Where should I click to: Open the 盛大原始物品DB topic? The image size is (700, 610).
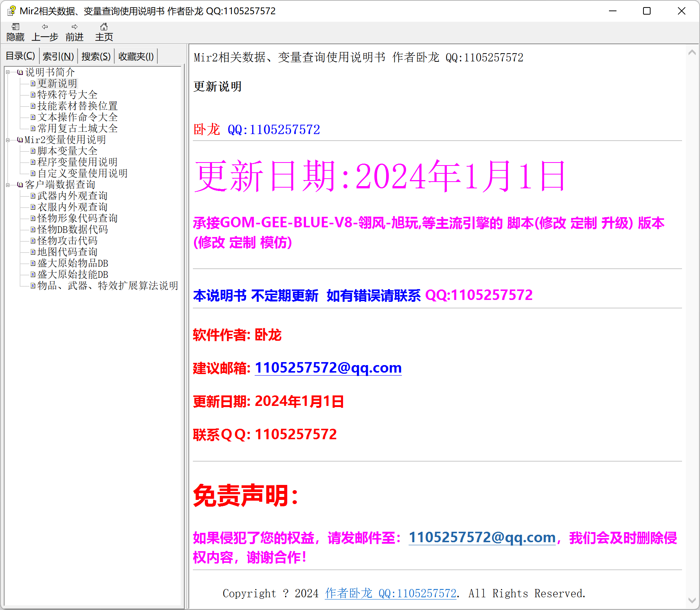point(73,263)
